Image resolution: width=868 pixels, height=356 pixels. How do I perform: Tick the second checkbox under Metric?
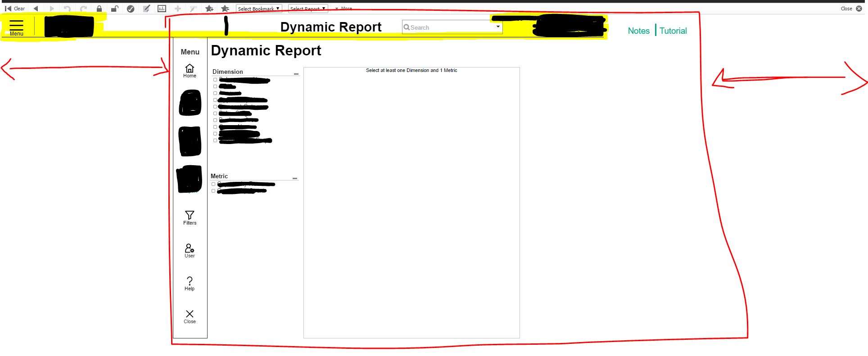(x=213, y=191)
